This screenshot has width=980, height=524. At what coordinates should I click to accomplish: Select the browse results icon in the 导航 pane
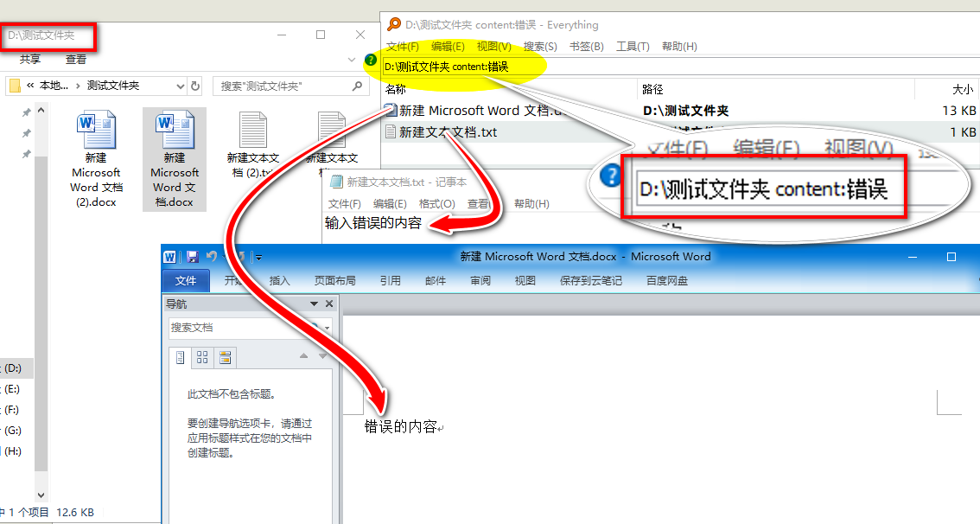[x=225, y=357]
